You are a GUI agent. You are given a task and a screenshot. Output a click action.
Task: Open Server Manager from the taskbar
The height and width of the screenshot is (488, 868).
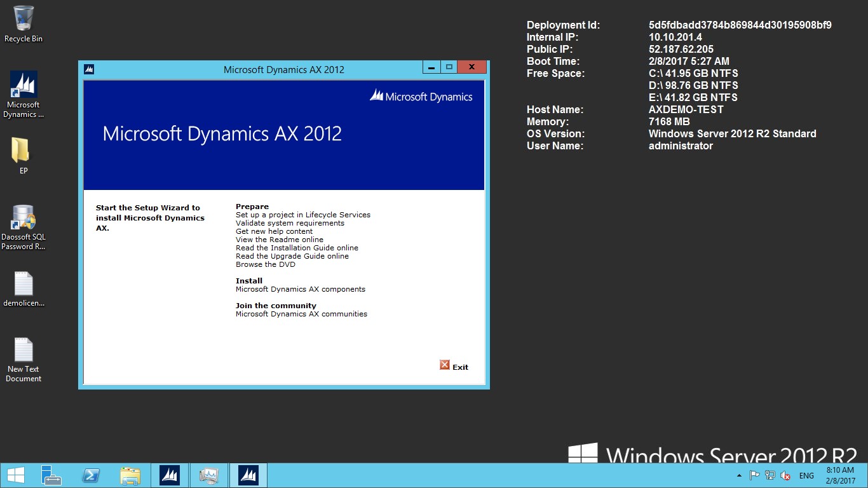coord(51,475)
